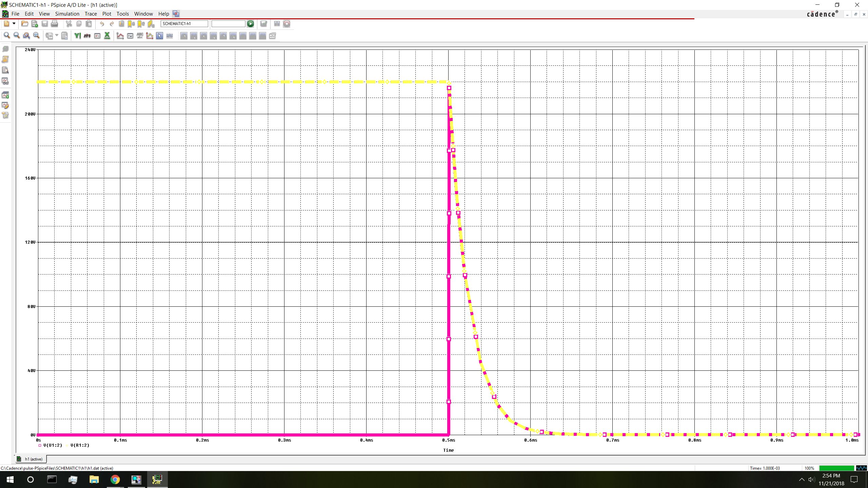
Task: Stop the simulation with the red stop icon
Action: 287,24
